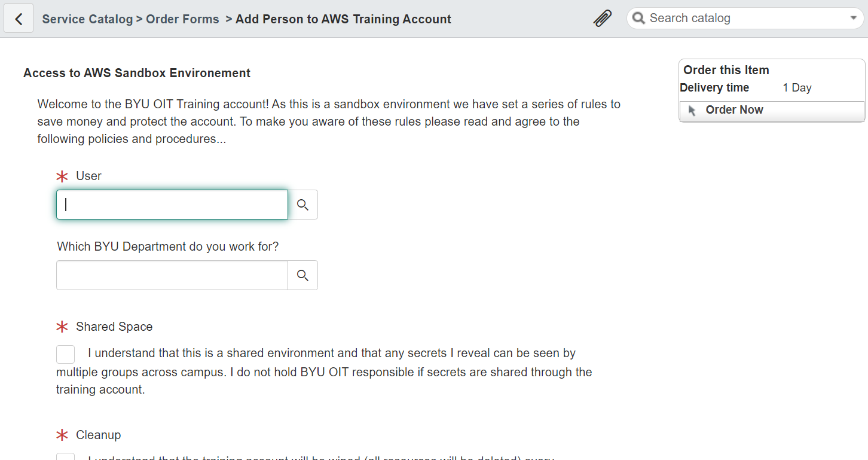
Task: Check the Shared Space agreement checkbox
Action: click(66, 354)
